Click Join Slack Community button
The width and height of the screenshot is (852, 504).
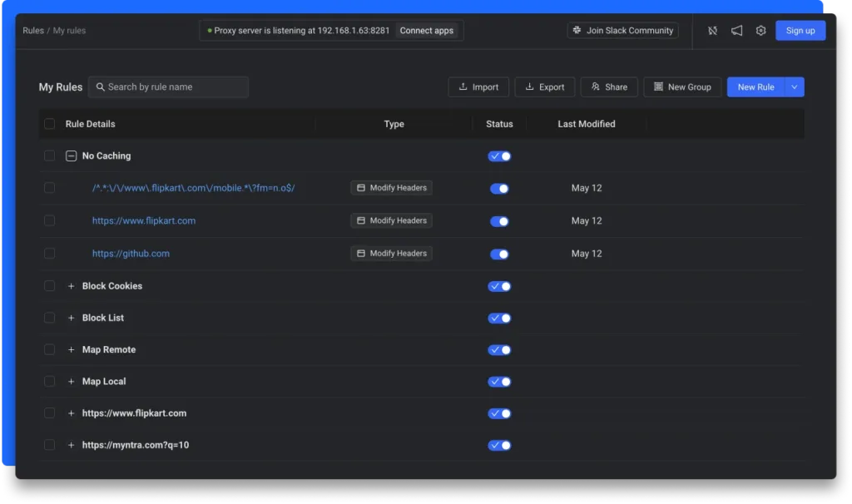click(622, 31)
